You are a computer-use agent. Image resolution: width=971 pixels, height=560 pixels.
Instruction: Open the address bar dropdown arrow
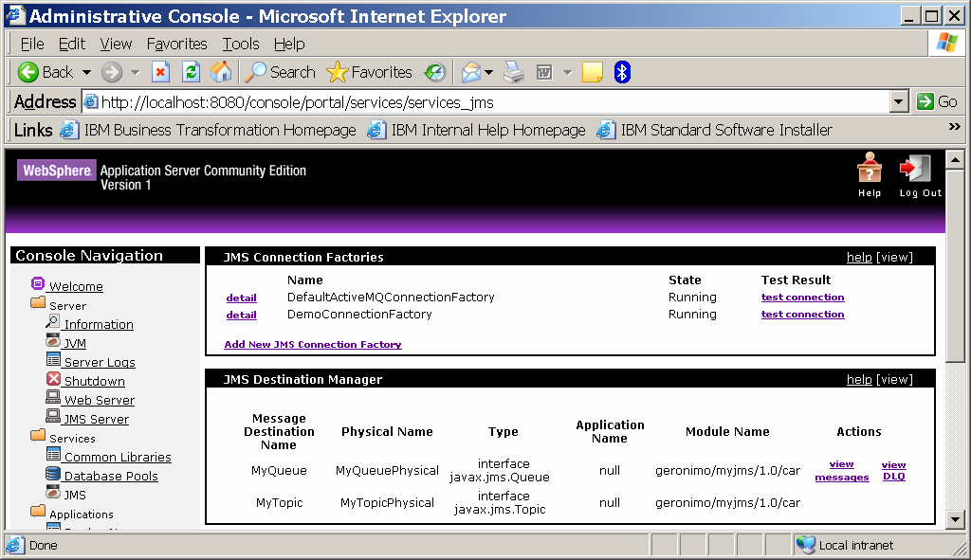pyautogui.click(x=900, y=101)
